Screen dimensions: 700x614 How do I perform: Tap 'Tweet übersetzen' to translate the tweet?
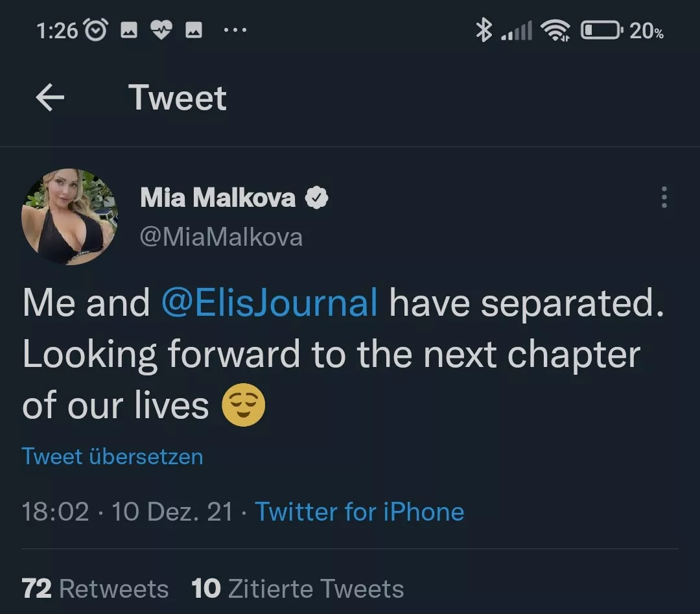coord(112,456)
